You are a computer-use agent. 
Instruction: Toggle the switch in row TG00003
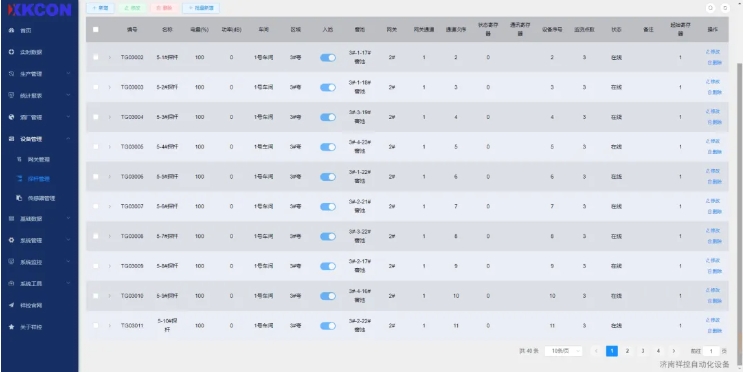tap(328, 87)
